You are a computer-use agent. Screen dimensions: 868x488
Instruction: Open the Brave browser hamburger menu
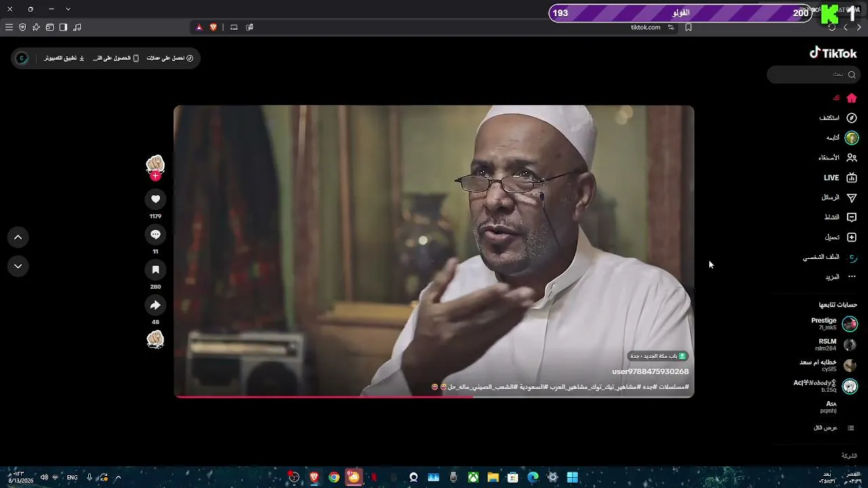(x=9, y=27)
